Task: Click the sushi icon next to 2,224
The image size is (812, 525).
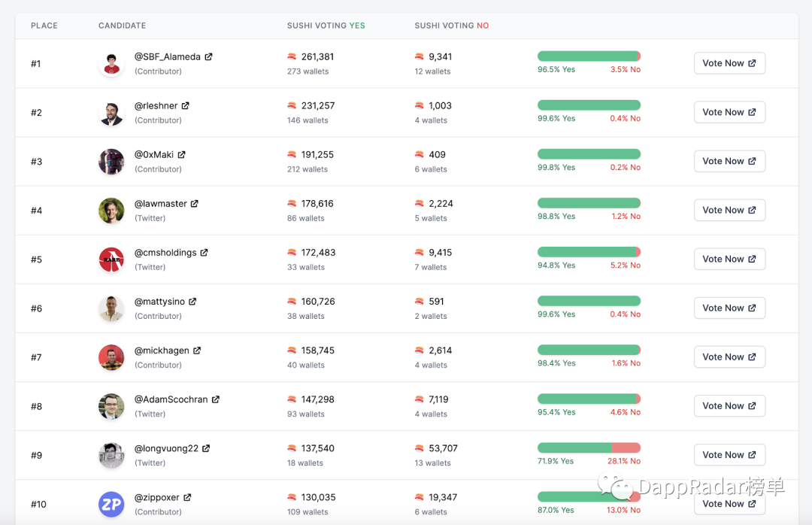Action: pyautogui.click(x=420, y=203)
